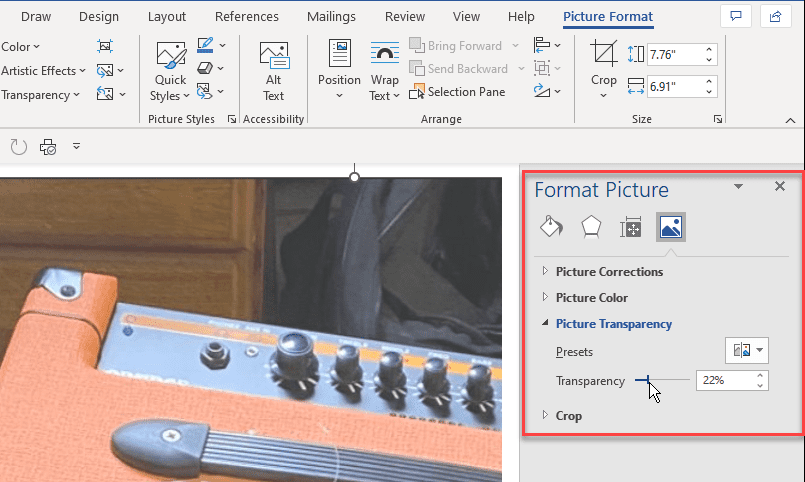805x482 pixels.
Task: Open Quick Styles gallery
Action: pyautogui.click(x=171, y=71)
